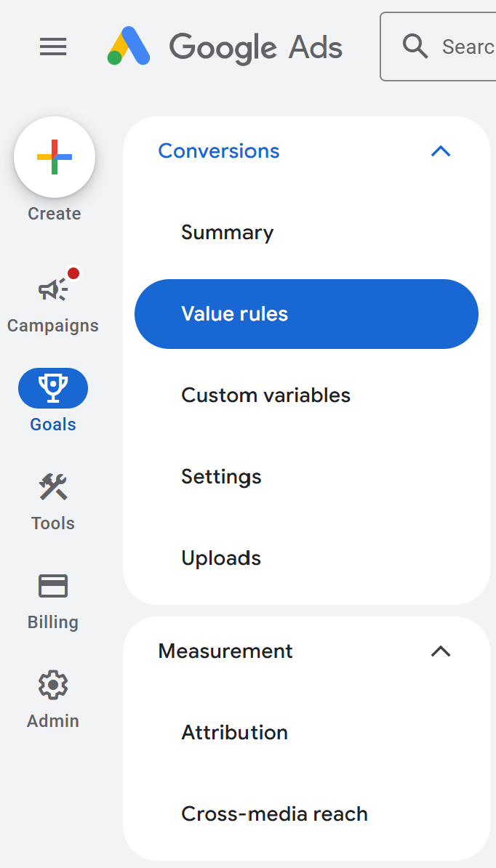Screen dimensions: 496x868
Task: Go to Billing card icon
Action: 53,586
